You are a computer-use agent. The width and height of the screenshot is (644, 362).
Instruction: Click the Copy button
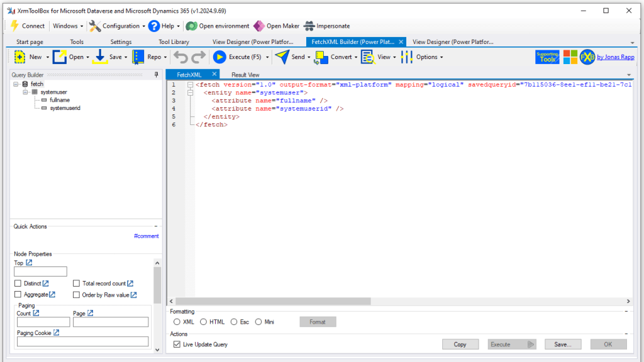pyautogui.click(x=460, y=344)
